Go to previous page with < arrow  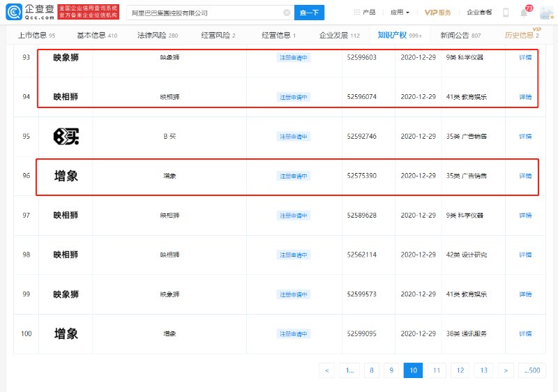coord(326,370)
